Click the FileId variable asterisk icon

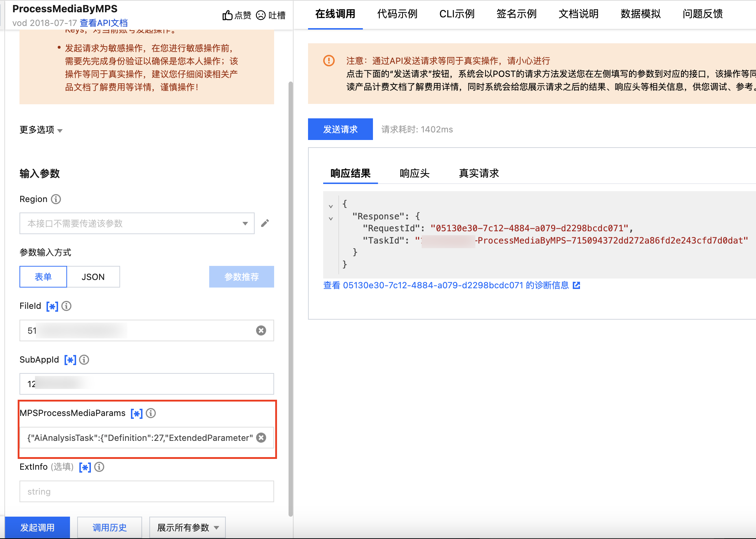tap(52, 306)
